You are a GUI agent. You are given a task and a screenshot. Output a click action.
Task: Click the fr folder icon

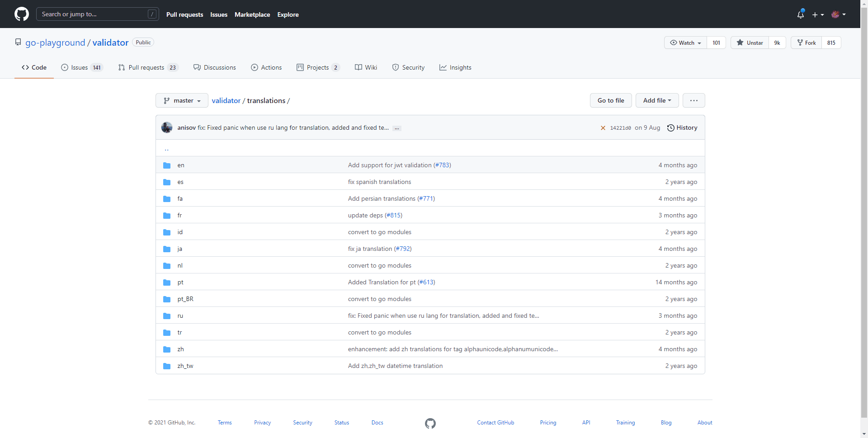tap(167, 216)
